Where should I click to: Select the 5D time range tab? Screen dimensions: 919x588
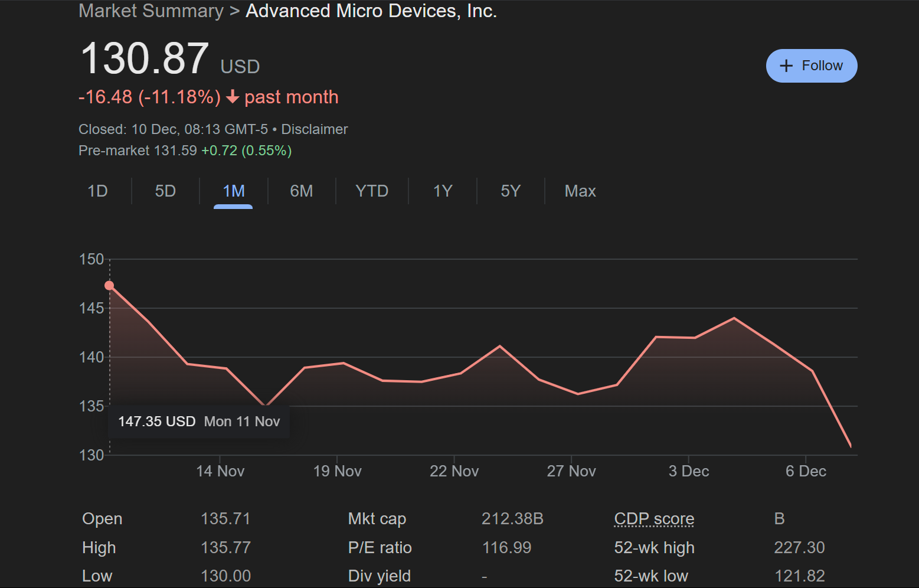(165, 191)
